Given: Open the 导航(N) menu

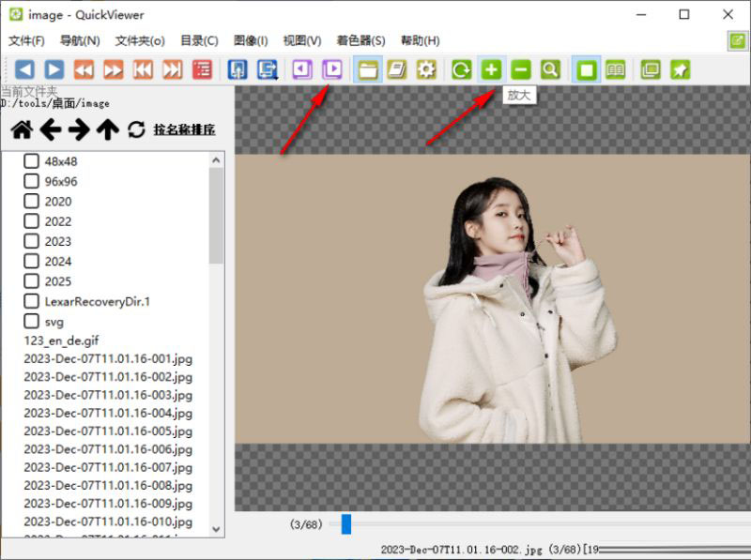Looking at the screenshot, I should (x=80, y=40).
